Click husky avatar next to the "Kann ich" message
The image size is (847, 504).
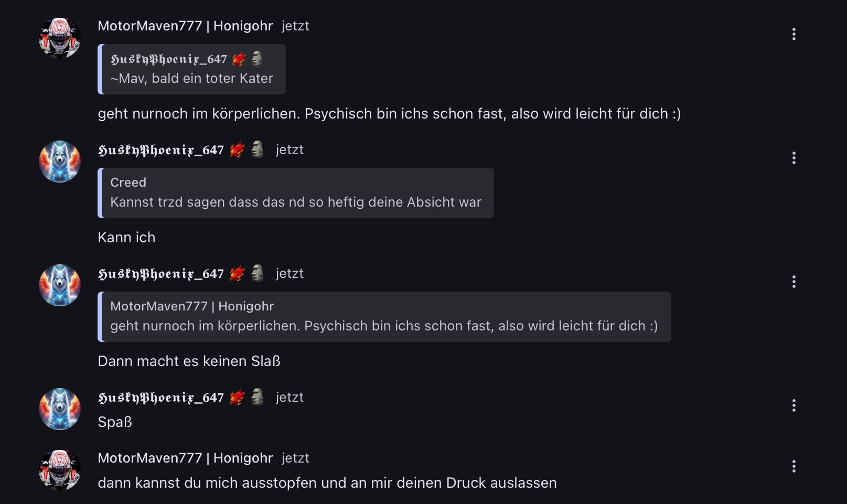(x=60, y=162)
